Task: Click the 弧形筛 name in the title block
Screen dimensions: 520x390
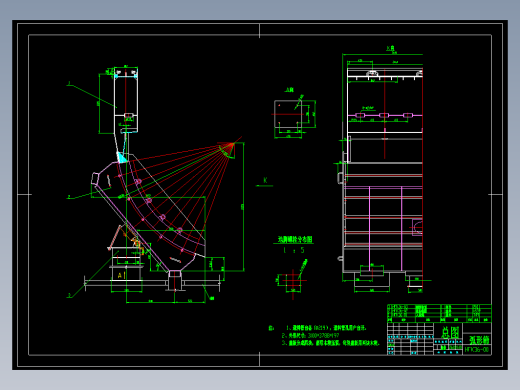Action: pyautogui.click(x=479, y=340)
